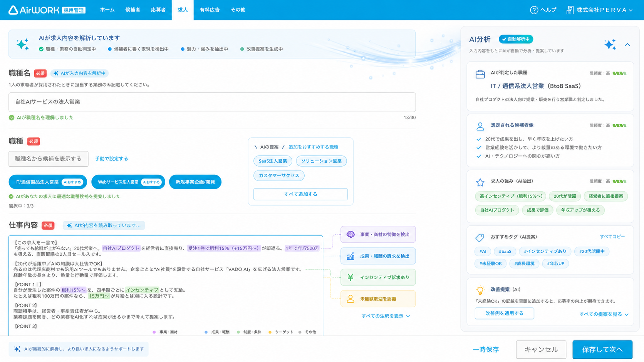644x362 pixels.
Task: Click the すべてコピー link
Action: pyautogui.click(x=612, y=237)
